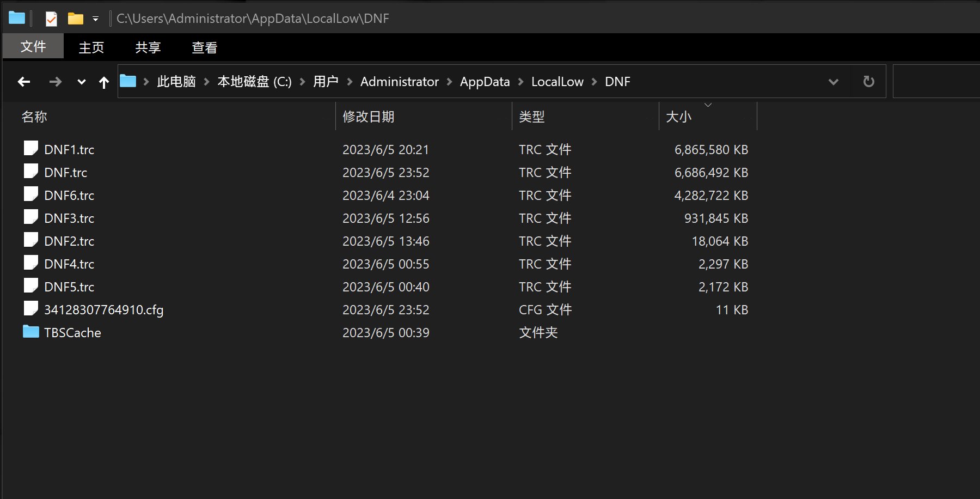
Task: Sort by the 大小 column header
Action: tap(679, 117)
